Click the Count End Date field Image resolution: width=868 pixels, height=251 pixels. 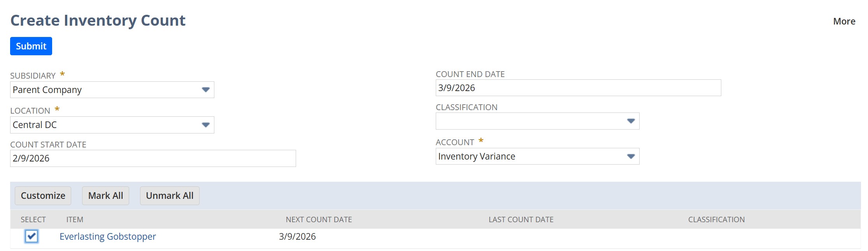click(x=578, y=88)
